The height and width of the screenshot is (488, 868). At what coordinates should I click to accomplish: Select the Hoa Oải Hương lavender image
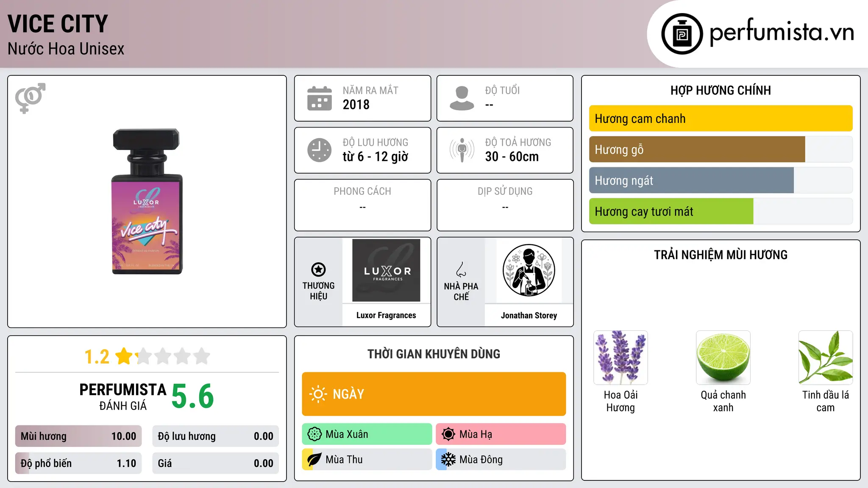point(620,358)
